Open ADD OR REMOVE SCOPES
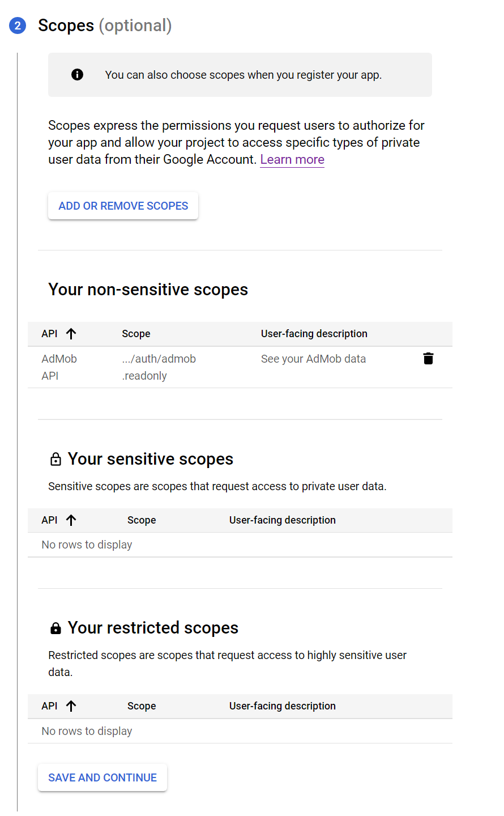 coord(123,205)
